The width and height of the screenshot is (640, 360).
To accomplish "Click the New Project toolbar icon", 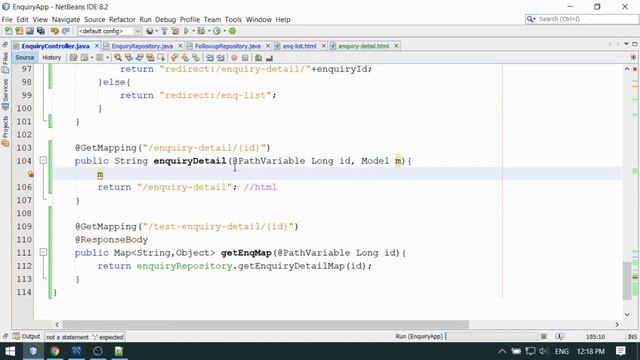I will coord(19,31).
